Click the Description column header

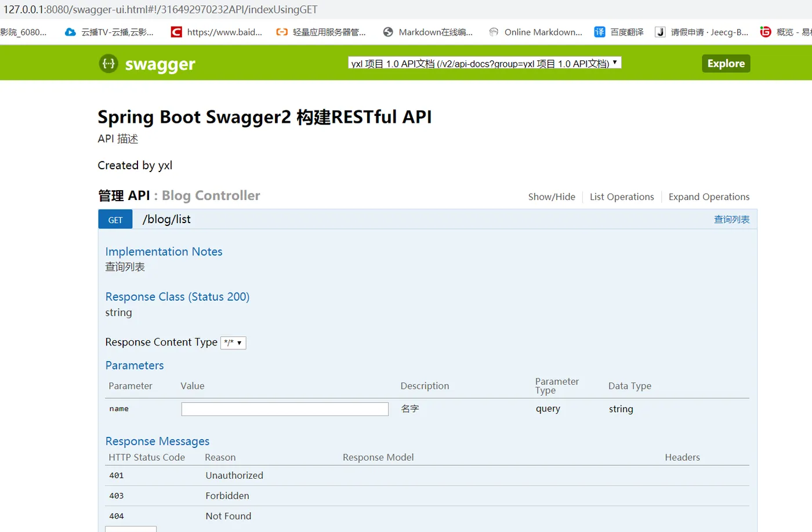pos(425,386)
